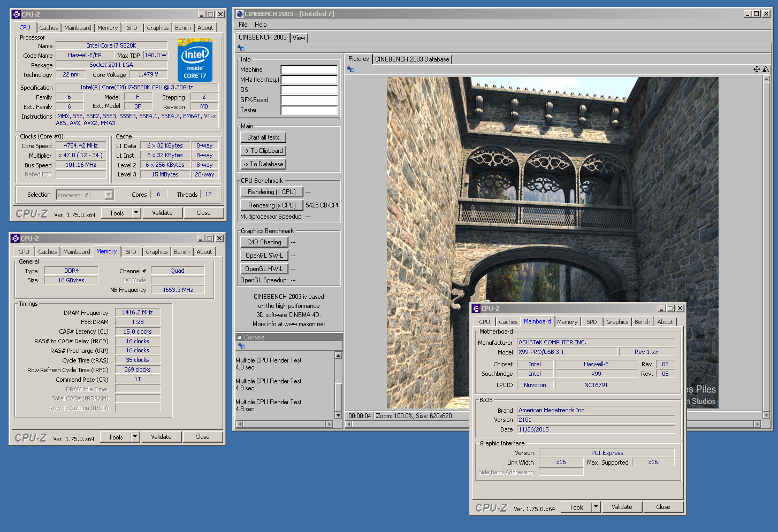
Task: Click the title bar icon of the CPU-Z Memory window
Action: click(15, 238)
